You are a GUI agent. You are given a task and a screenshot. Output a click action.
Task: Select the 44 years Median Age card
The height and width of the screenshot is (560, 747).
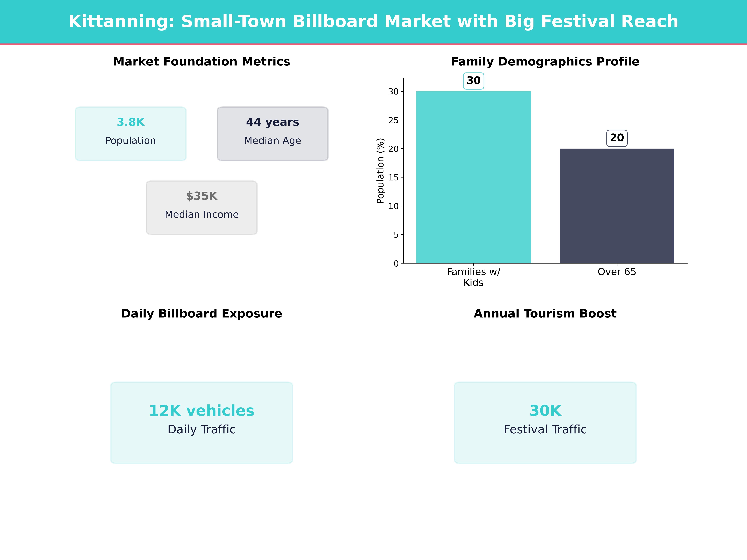click(x=272, y=134)
